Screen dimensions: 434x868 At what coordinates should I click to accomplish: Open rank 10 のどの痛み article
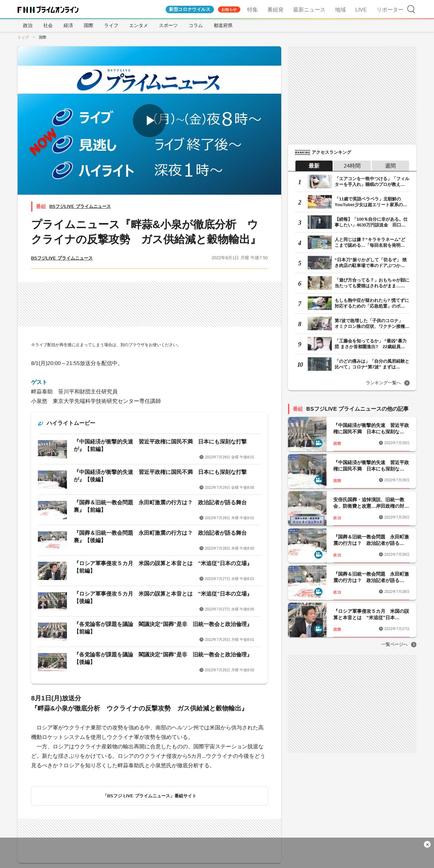[x=352, y=364]
